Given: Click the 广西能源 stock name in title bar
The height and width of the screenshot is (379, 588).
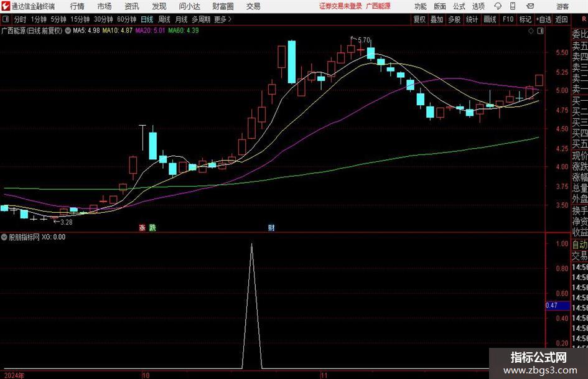Looking at the screenshot, I should (378, 6).
